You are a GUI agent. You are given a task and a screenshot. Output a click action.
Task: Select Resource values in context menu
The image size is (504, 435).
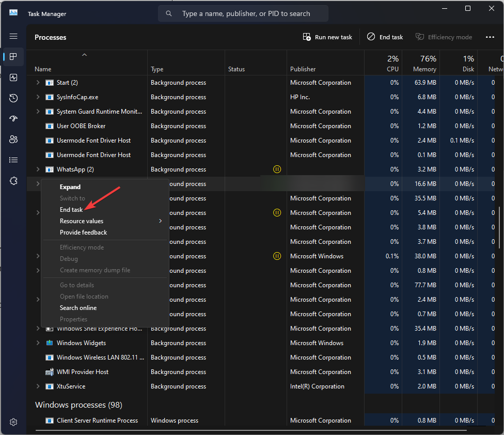(x=82, y=221)
